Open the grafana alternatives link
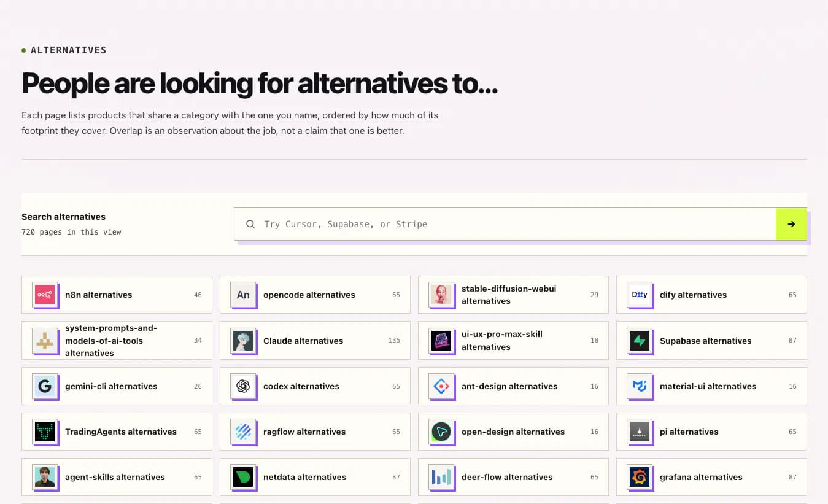 pyautogui.click(x=711, y=477)
